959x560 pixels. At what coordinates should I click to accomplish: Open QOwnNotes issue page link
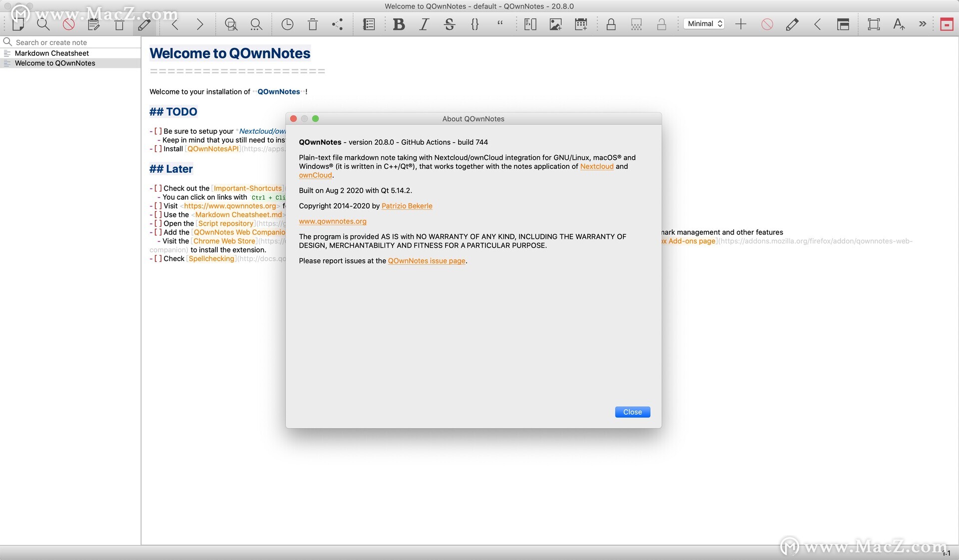[427, 261]
